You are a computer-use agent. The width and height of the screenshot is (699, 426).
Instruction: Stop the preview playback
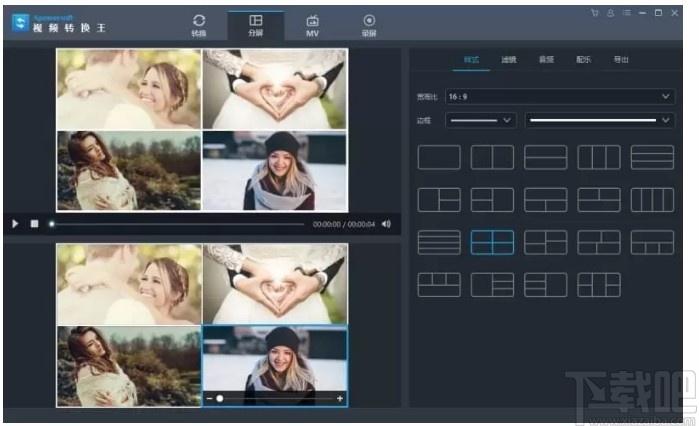click(x=34, y=224)
